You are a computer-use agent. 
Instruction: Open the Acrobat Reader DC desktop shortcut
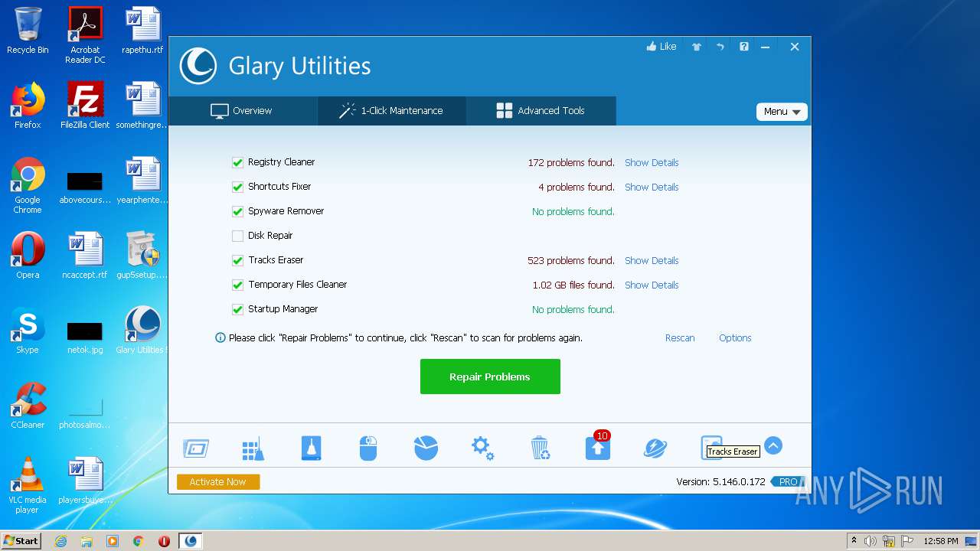(85, 35)
